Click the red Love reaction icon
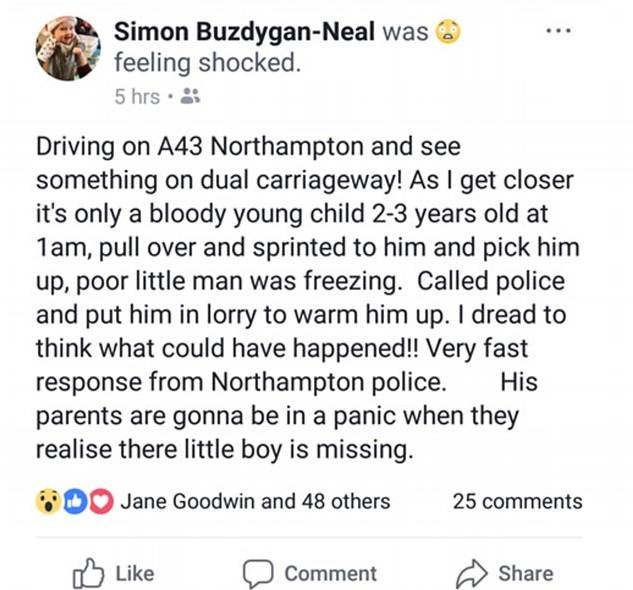Image resolution: width=633 pixels, height=590 pixels. (101, 501)
